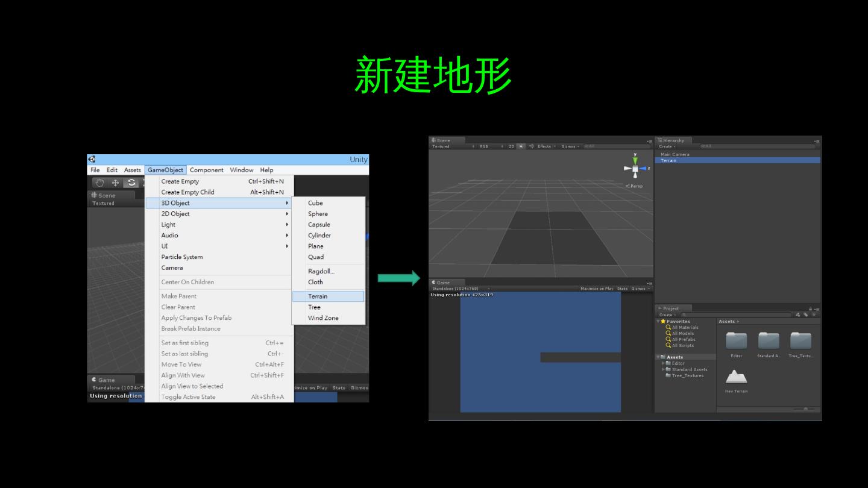The image size is (868, 488).
Task: Toggle Stats overlay in right Game view
Action: click(622, 289)
